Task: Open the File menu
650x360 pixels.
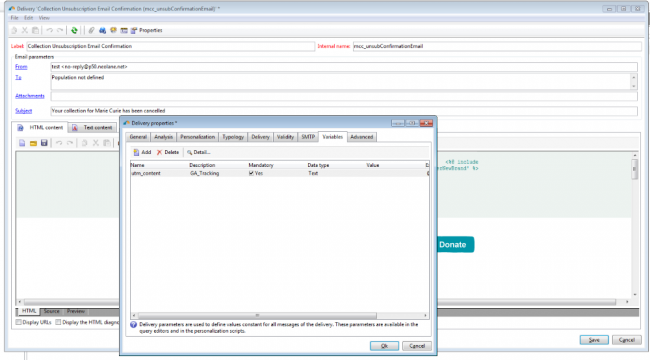Action: (15, 18)
